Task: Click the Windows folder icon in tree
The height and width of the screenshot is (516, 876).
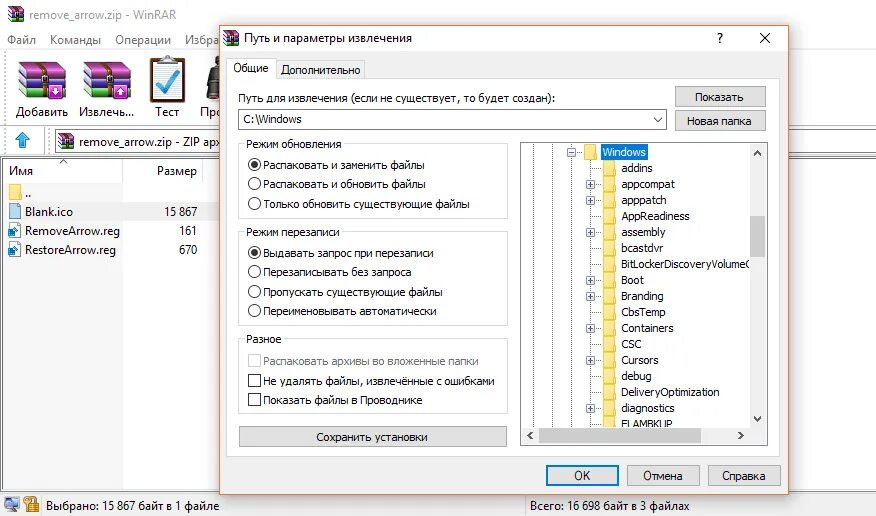Action: pyautogui.click(x=591, y=152)
